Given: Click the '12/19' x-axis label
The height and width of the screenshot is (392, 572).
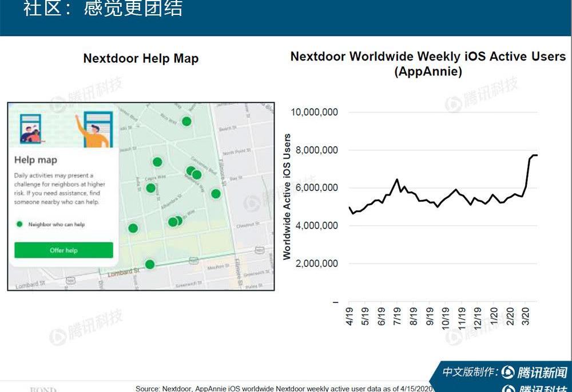Looking at the screenshot, I should [477, 318].
